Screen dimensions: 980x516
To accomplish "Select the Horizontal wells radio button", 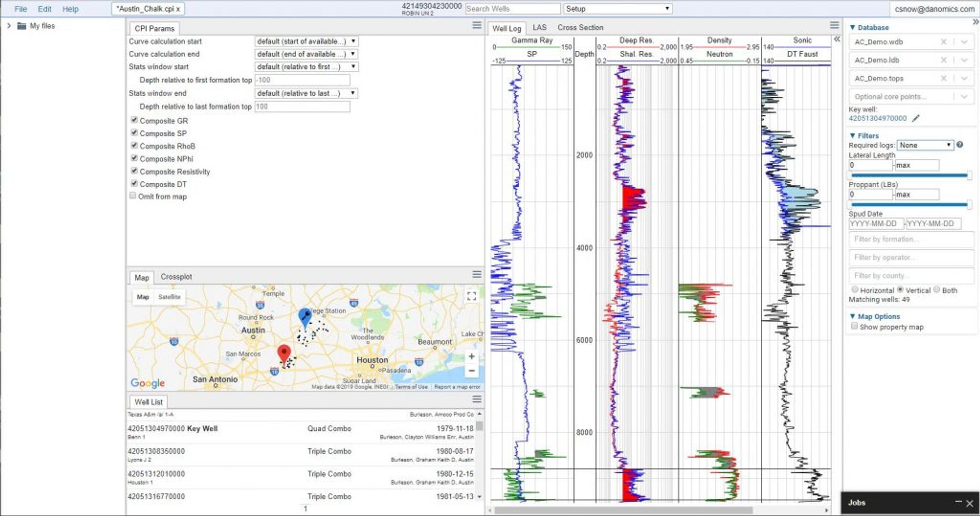I will (x=855, y=290).
